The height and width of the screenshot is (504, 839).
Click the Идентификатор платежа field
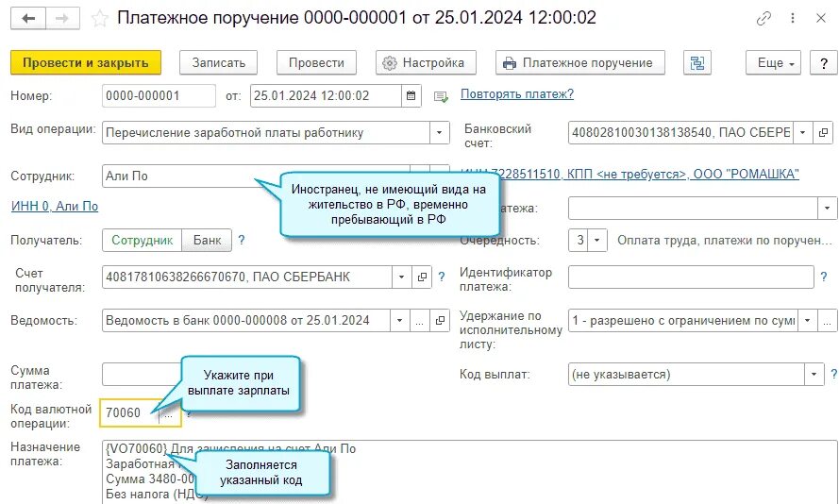tap(691, 277)
